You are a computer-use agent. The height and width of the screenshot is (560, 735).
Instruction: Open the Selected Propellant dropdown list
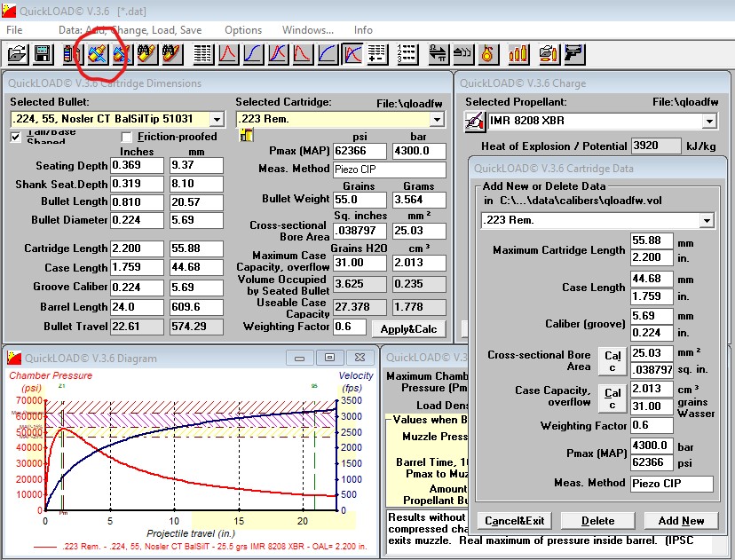(708, 122)
